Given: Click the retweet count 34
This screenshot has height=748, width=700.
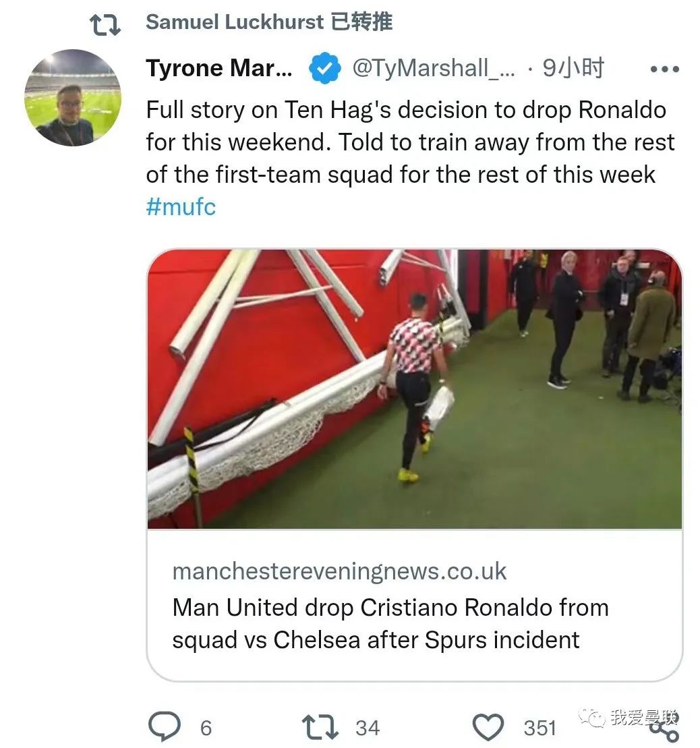Looking at the screenshot, I should coord(368,728).
